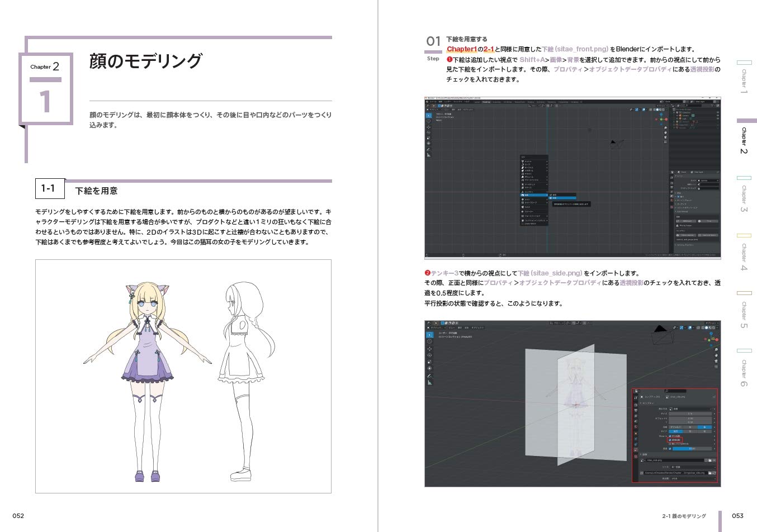The width and height of the screenshot is (757, 532).
Task: Choose 画像 in the Add context menu
Action: click(533, 195)
